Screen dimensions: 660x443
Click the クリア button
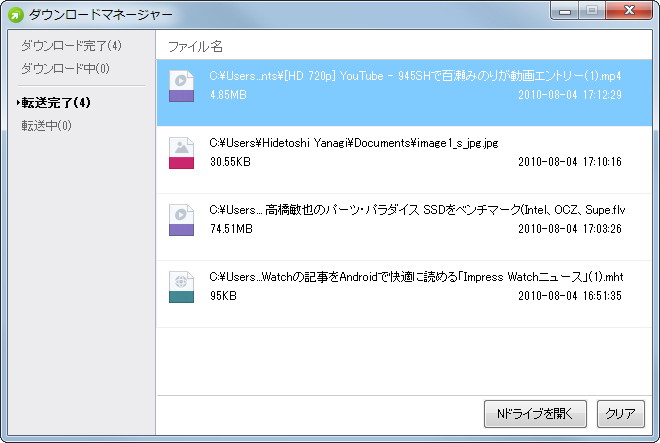[620, 414]
